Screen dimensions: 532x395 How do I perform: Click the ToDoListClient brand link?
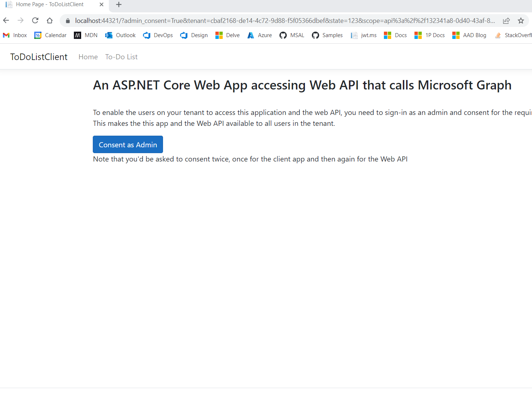[x=39, y=57]
